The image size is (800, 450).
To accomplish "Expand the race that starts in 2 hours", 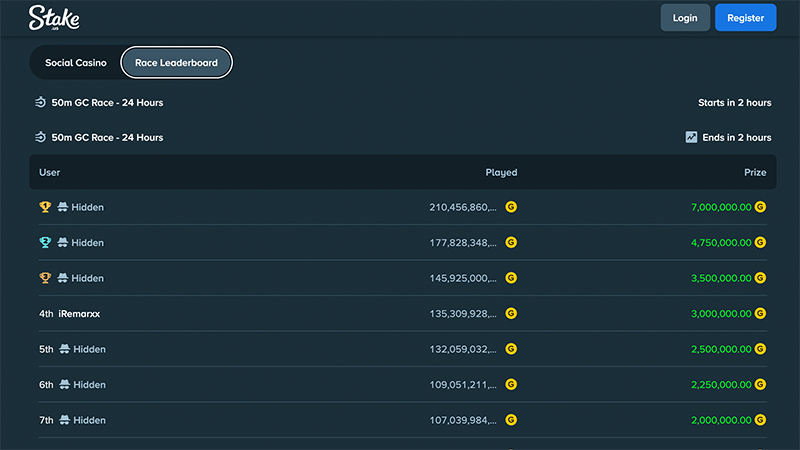I will (x=403, y=103).
